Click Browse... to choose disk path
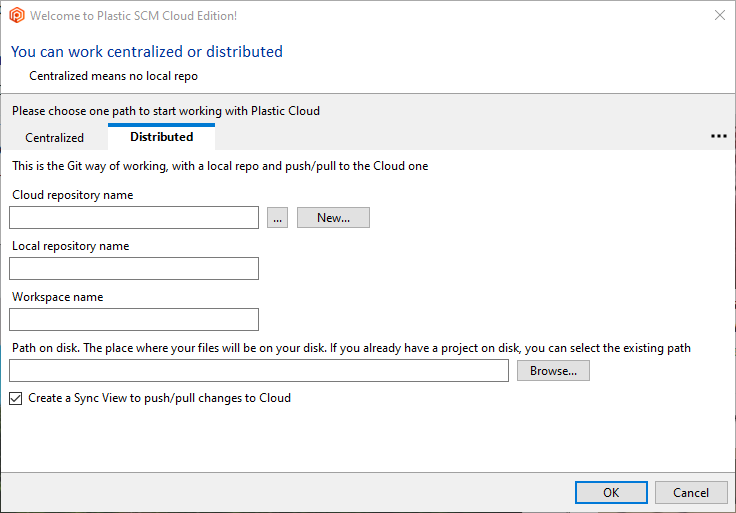Image resolution: width=736 pixels, height=513 pixels. click(553, 371)
